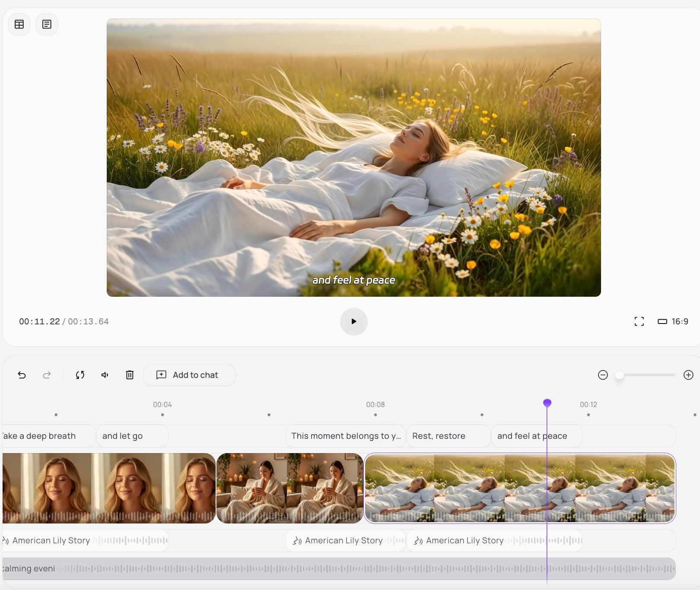Zoom out timeline with minus icon
This screenshot has width=700, height=590.
click(x=603, y=375)
